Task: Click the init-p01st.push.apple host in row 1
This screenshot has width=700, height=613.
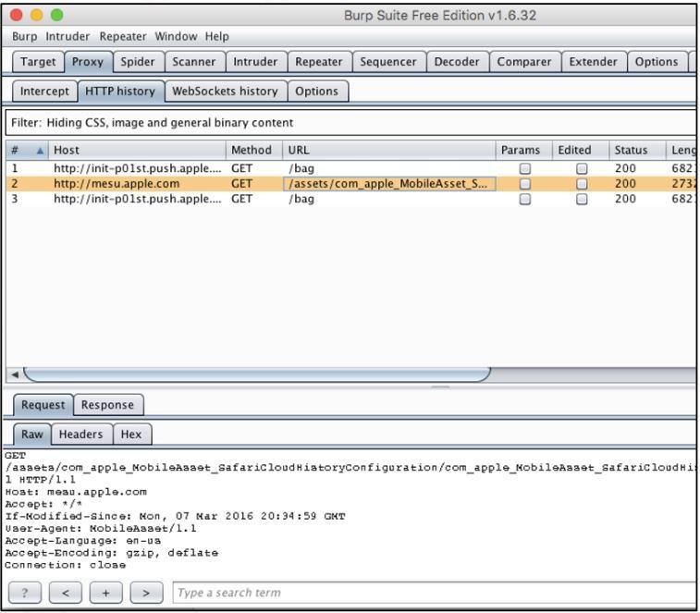Action: click(x=138, y=168)
